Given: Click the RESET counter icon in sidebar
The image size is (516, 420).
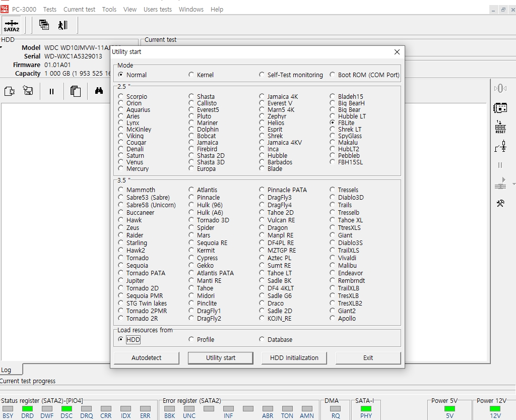Looking at the screenshot, I should (x=500, y=127).
